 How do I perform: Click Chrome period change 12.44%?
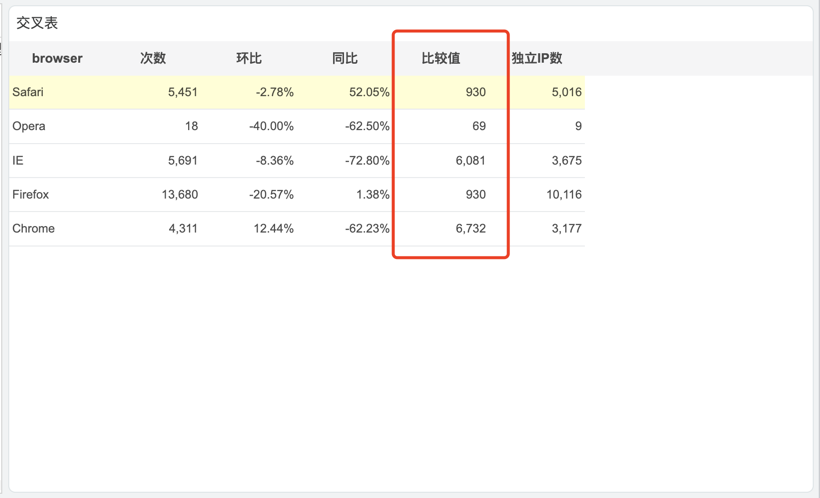274,229
